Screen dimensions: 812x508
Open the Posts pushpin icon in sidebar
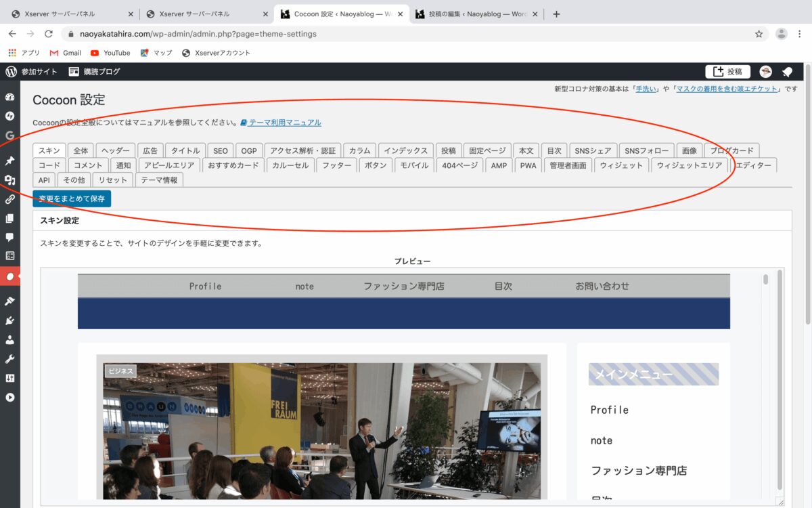[x=9, y=161]
